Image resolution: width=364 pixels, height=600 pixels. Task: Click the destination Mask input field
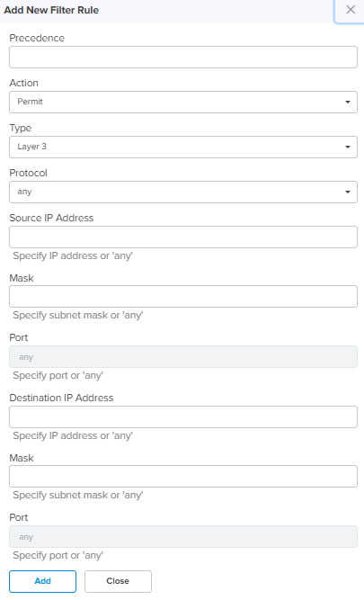pyautogui.click(x=183, y=477)
